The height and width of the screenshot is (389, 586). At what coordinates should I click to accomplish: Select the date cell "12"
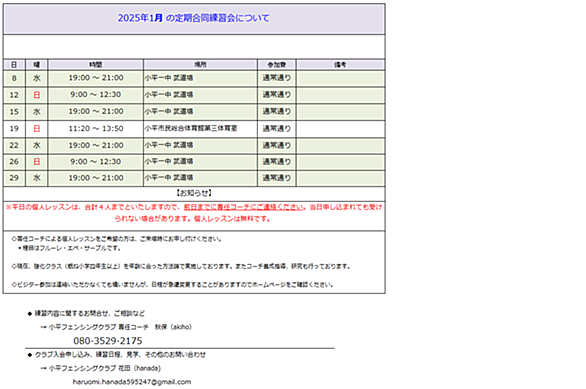click(14, 95)
